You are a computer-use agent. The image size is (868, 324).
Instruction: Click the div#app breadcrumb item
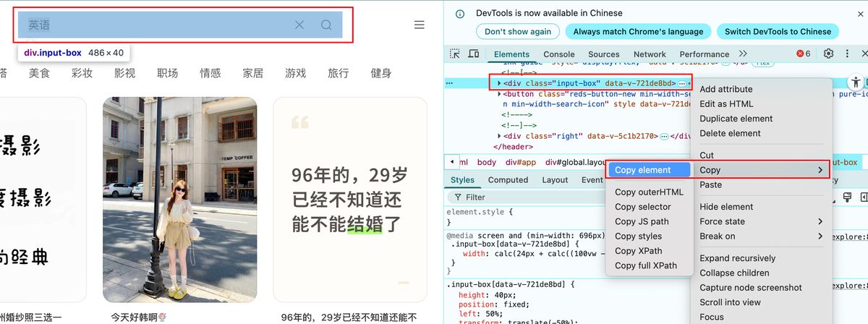521,162
